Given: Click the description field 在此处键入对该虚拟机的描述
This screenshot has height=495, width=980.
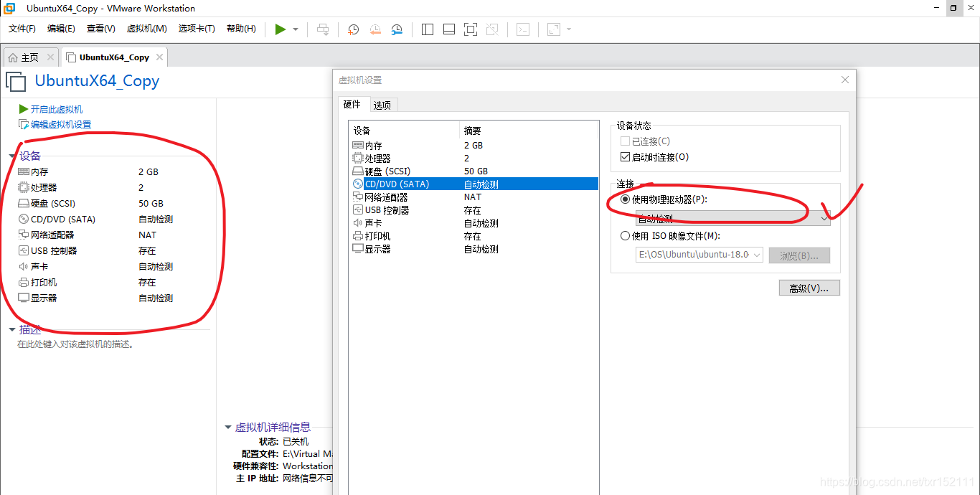Looking at the screenshot, I should pyautogui.click(x=76, y=344).
